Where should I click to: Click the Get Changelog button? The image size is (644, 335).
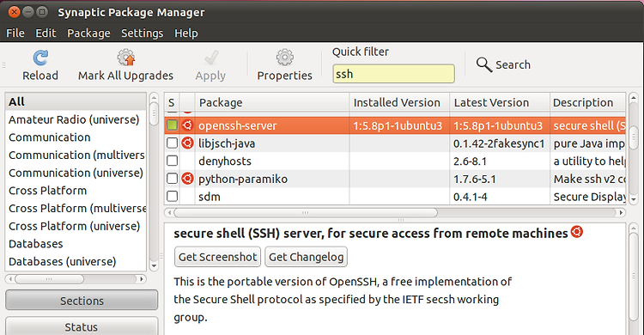(306, 257)
